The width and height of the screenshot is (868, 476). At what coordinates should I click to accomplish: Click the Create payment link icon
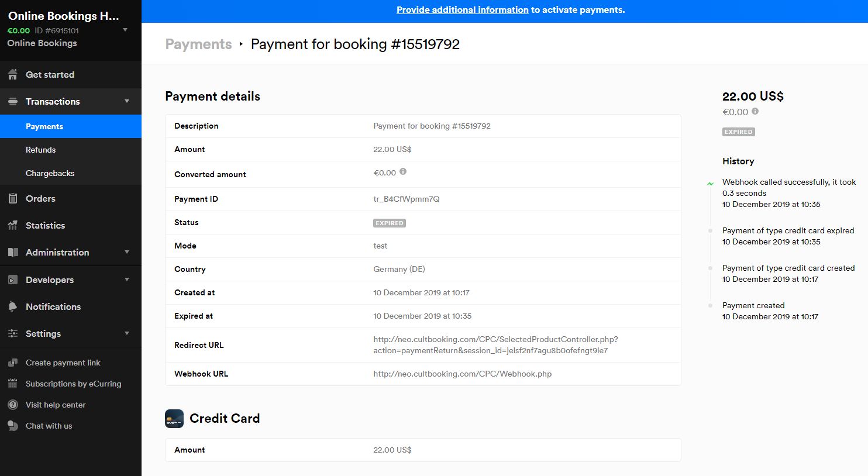pyautogui.click(x=13, y=363)
